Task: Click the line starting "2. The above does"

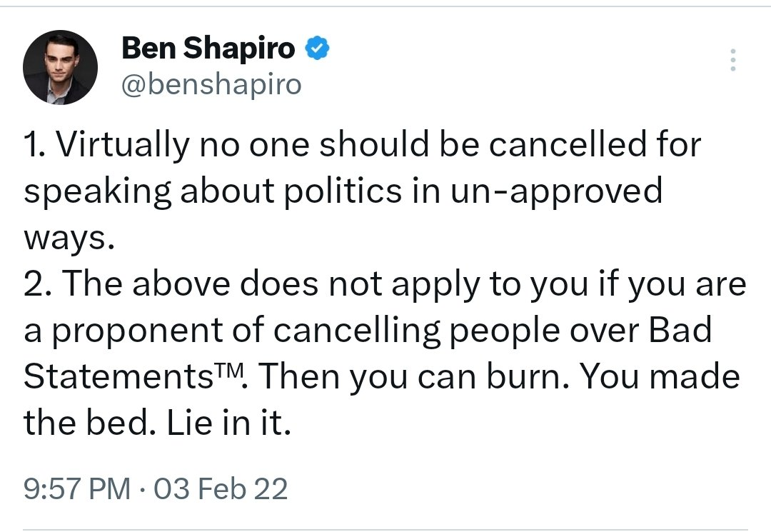Action: tap(385, 284)
